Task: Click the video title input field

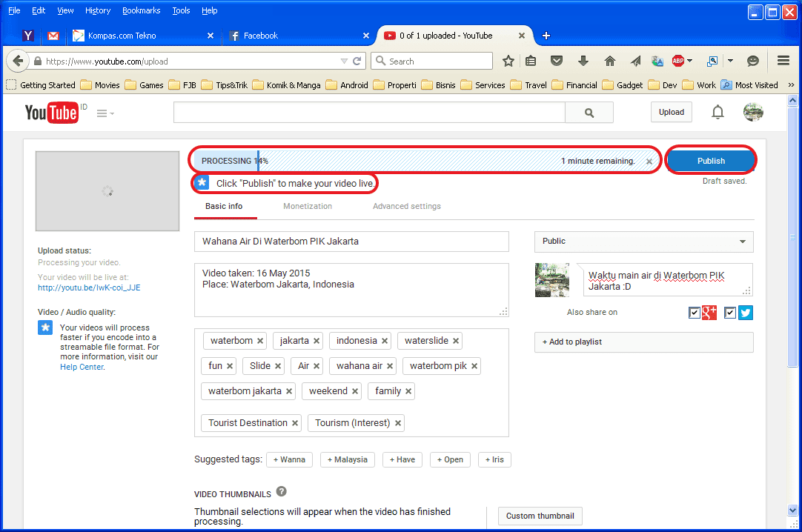Action: (351, 242)
